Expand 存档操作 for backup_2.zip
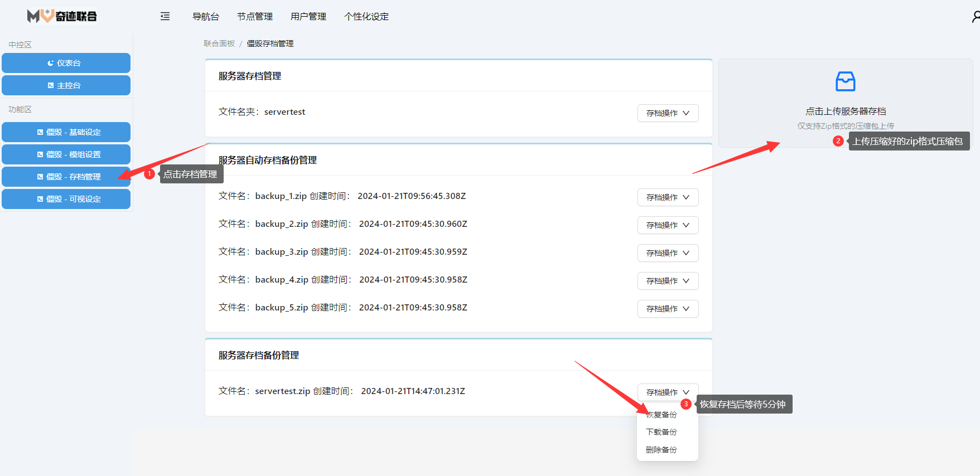 [x=668, y=225]
